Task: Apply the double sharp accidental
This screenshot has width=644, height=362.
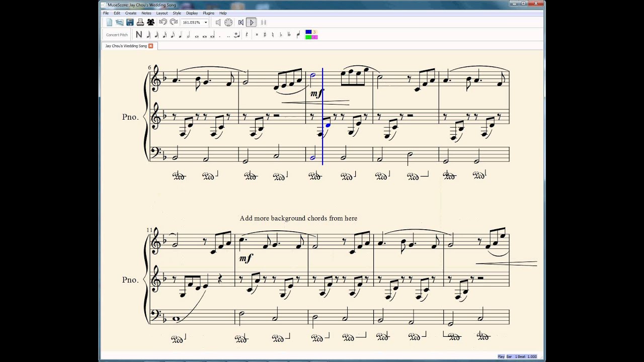Action: 257,35
